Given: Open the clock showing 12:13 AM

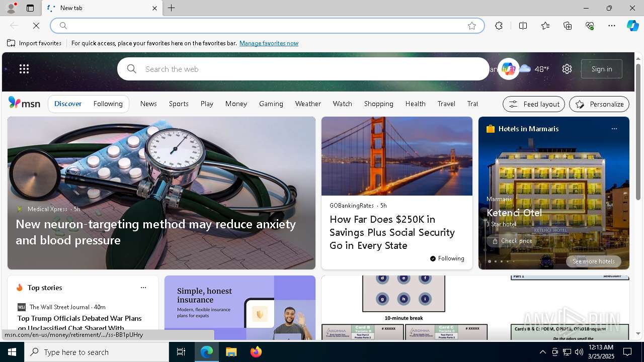Looking at the screenshot, I should 601,352.
